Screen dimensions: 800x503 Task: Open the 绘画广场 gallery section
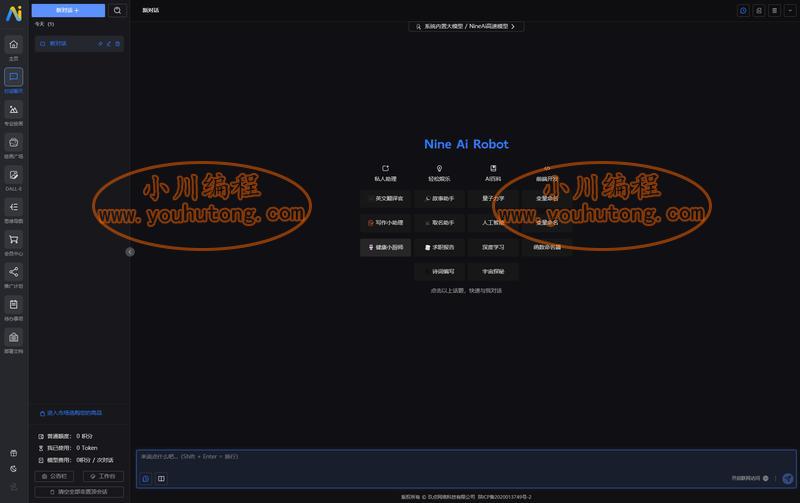pos(14,142)
